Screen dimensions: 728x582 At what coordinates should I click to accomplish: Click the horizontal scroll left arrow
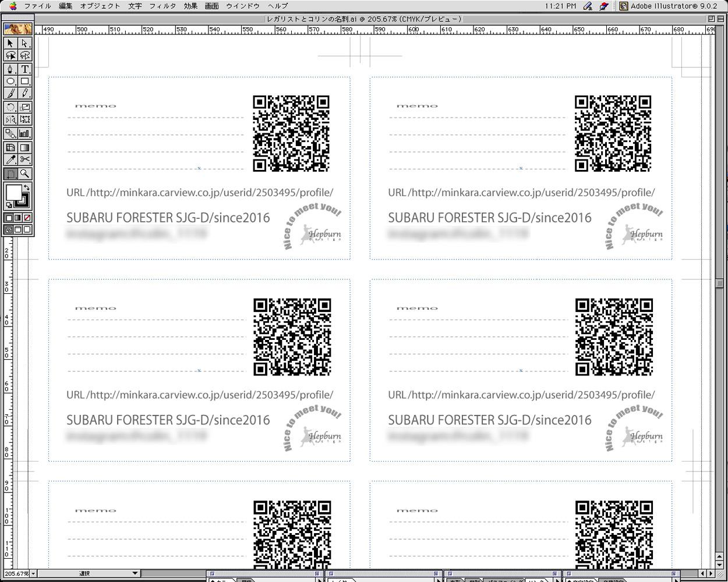[703, 574]
